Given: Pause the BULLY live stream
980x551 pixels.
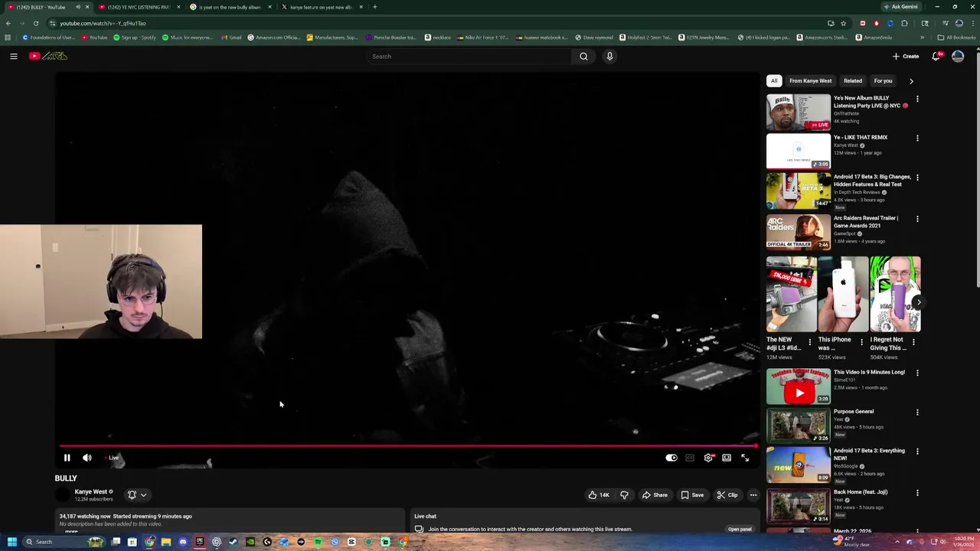Looking at the screenshot, I should pos(67,458).
